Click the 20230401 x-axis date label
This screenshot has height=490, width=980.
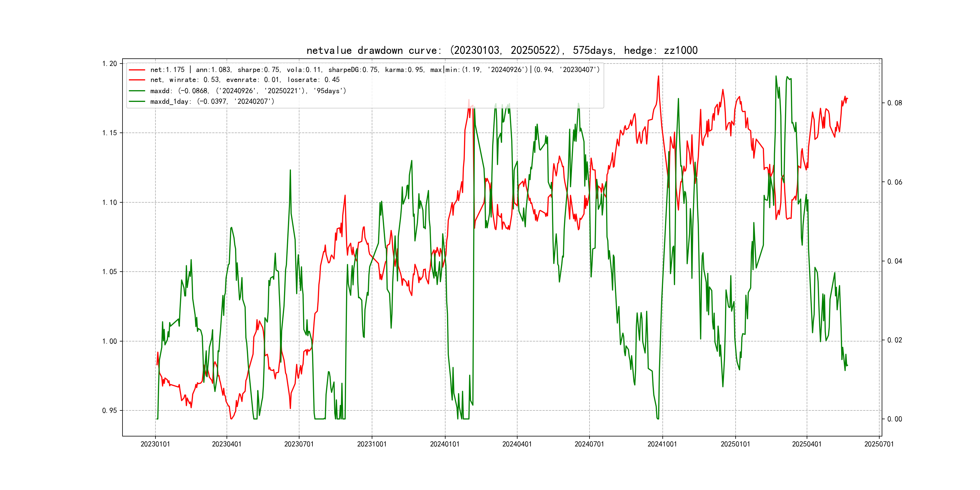pos(227,444)
